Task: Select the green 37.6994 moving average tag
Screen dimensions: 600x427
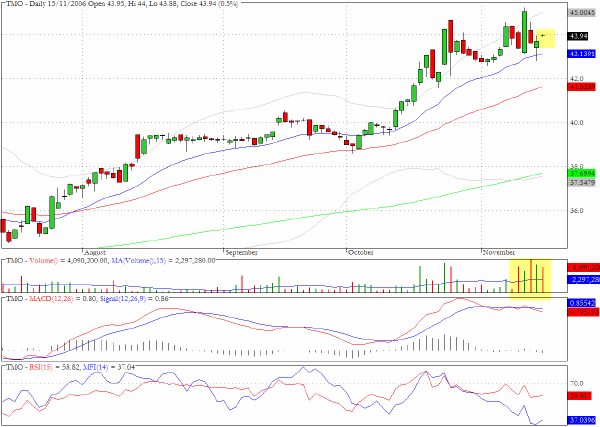Action: pyautogui.click(x=582, y=173)
